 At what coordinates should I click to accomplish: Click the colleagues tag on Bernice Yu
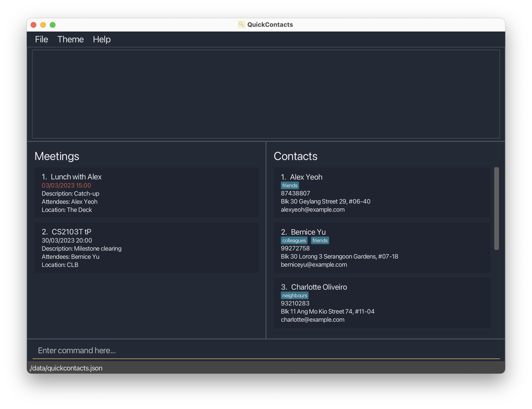pyautogui.click(x=294, y=241)
